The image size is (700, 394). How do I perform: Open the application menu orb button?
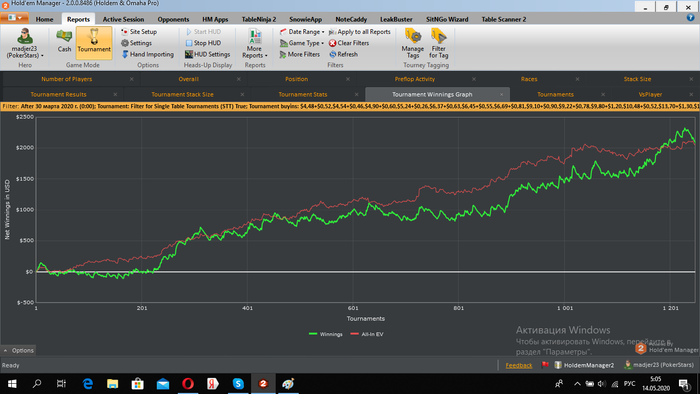(x=15, y=18)
